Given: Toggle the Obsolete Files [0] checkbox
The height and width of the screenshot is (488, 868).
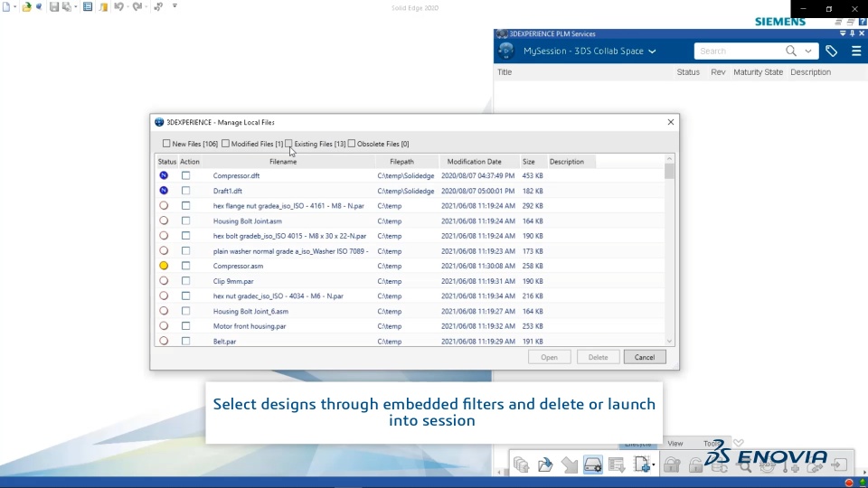Looking at the screenshot, I should coord(352,144).
